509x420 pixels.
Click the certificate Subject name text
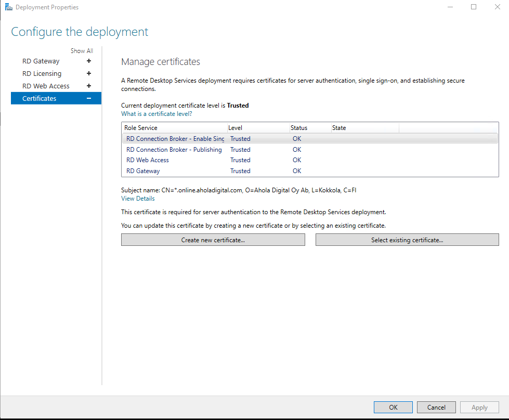point(239,190)
